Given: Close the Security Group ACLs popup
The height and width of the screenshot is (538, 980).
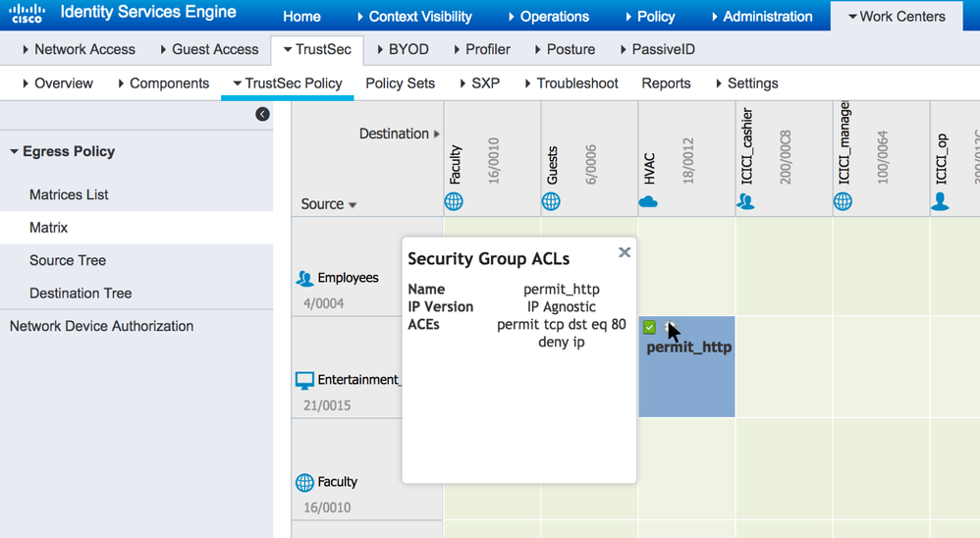Looking at the screenshot, I should [x=625, y=252].
